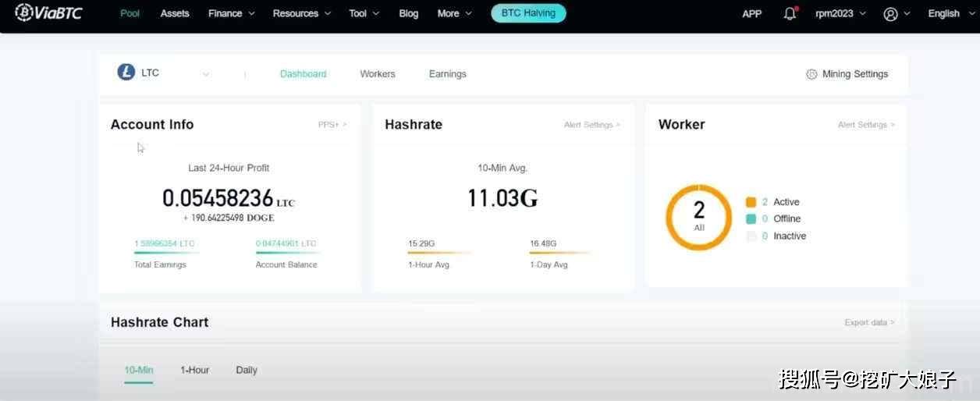Open the notifications bell icon
The width and height of the screenshot is (980, 401).
[x=790, y=13]
